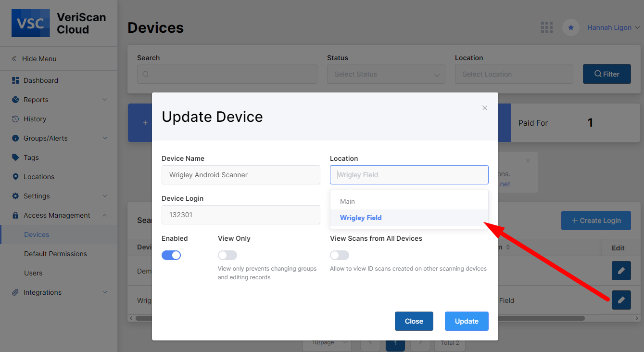This screenshot has height=352, width=644.
Task: Close the Update Device dialog with X
Action: click(x=485, y=108)
